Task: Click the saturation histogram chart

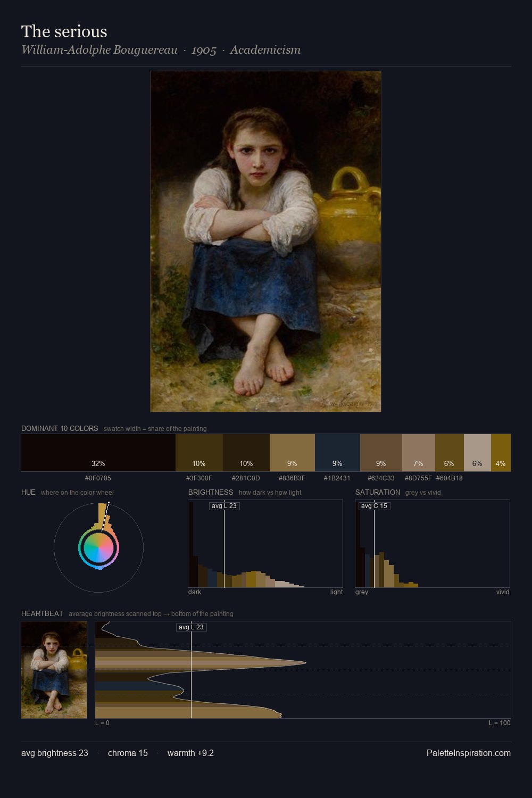Action: [x=433, y=544]
